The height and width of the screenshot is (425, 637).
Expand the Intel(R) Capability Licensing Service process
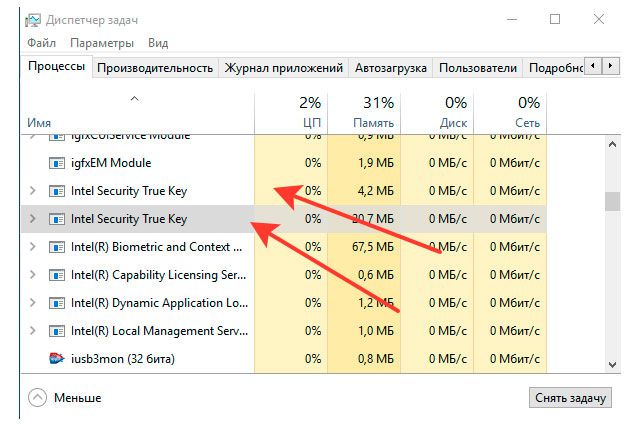click(33, 275)
